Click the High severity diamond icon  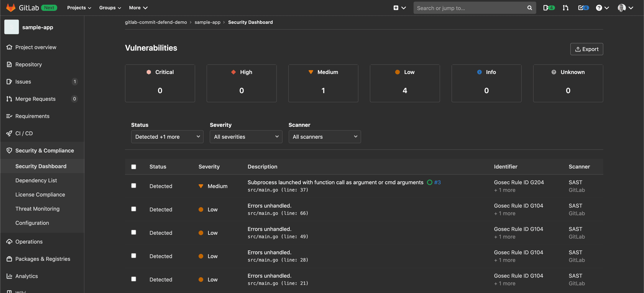point(233,72)
